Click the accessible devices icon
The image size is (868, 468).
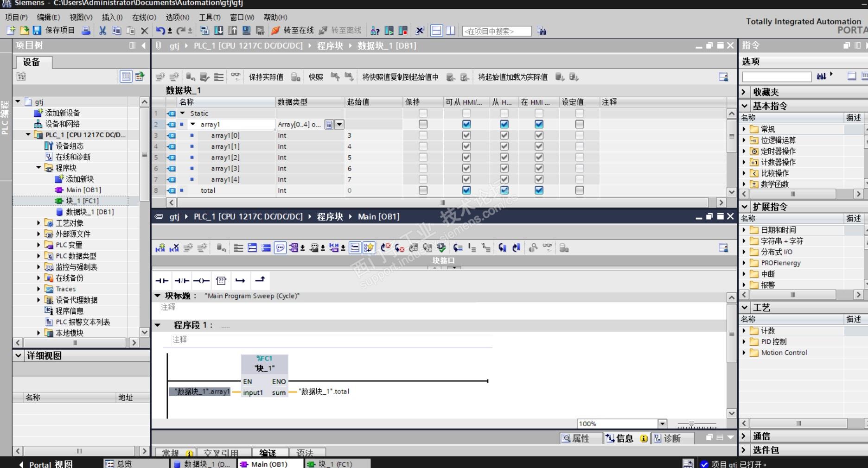(375, 31)
